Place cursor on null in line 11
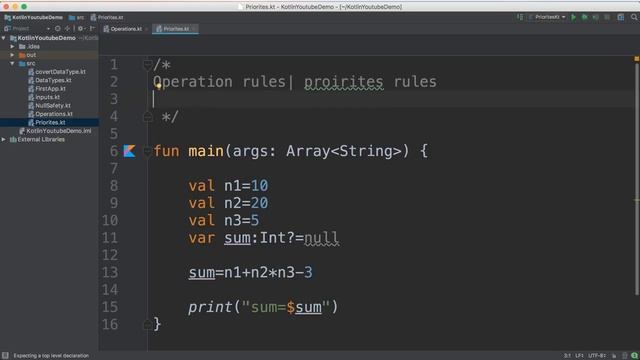640x360 pixels. click(322, 238)
